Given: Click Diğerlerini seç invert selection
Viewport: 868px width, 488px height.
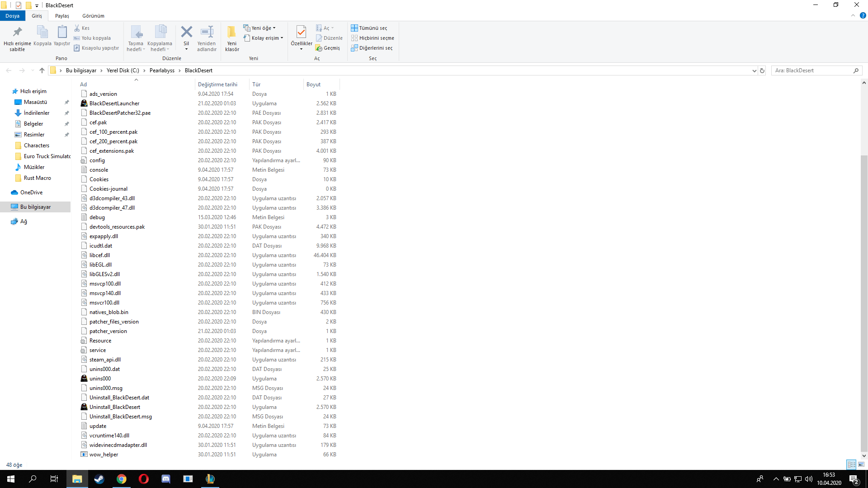Looking at the screenshot, I should pos(372,48).
